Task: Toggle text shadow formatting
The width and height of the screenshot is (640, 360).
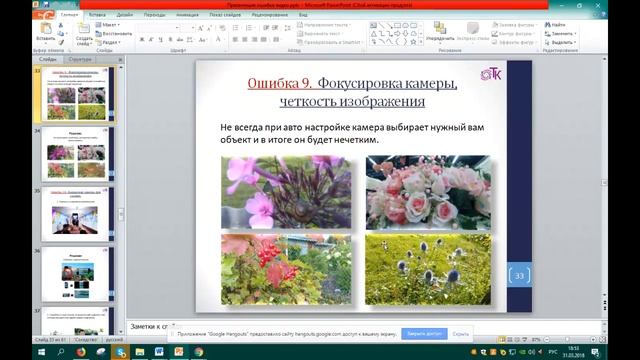Action: click(170, 40)
